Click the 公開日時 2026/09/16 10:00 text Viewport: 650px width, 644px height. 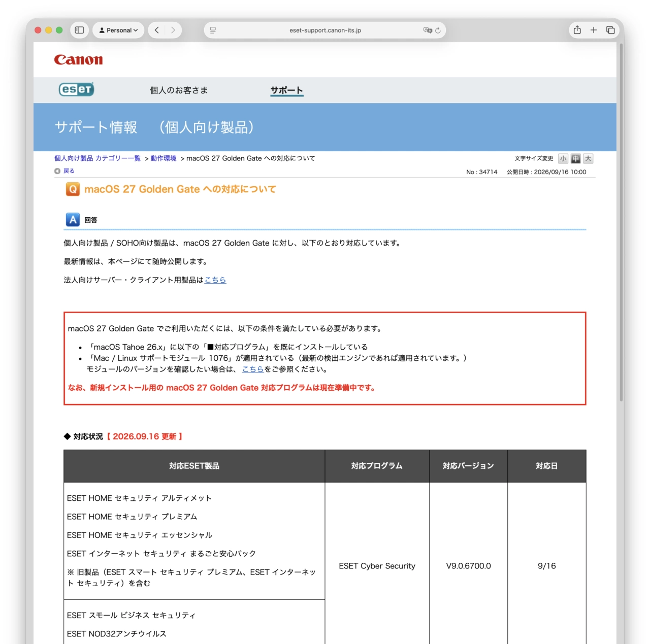click(546, 172)
